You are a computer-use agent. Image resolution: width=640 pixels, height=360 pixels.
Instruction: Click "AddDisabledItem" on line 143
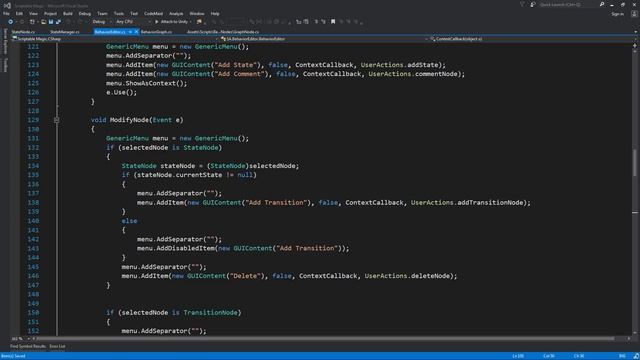pyautogui.click(x=185, y=248)
